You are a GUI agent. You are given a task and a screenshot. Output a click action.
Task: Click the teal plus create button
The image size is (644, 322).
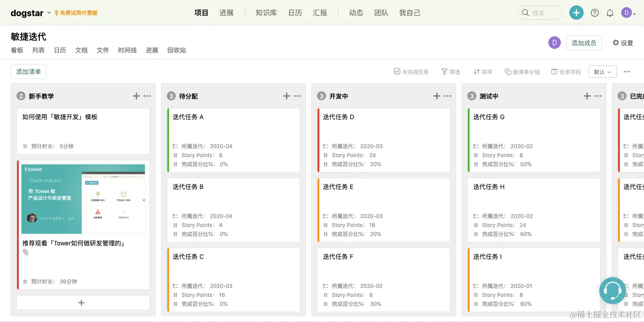click(576, 13)
